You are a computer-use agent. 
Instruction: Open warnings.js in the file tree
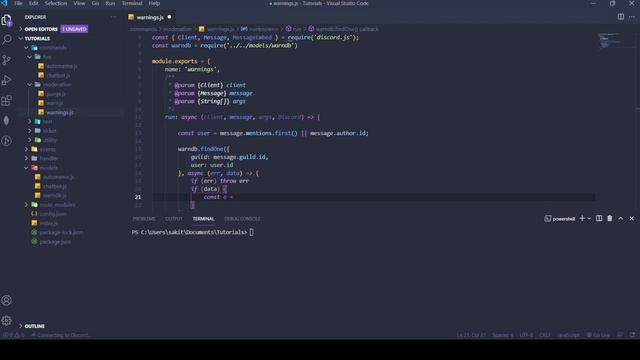coord(60,112)
